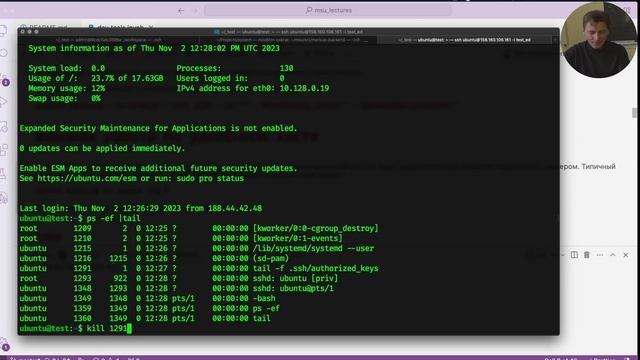The image size is (640, 360).
Task: Click the 'Swap usage: 0%' line
Action: [x=64, y=98]
